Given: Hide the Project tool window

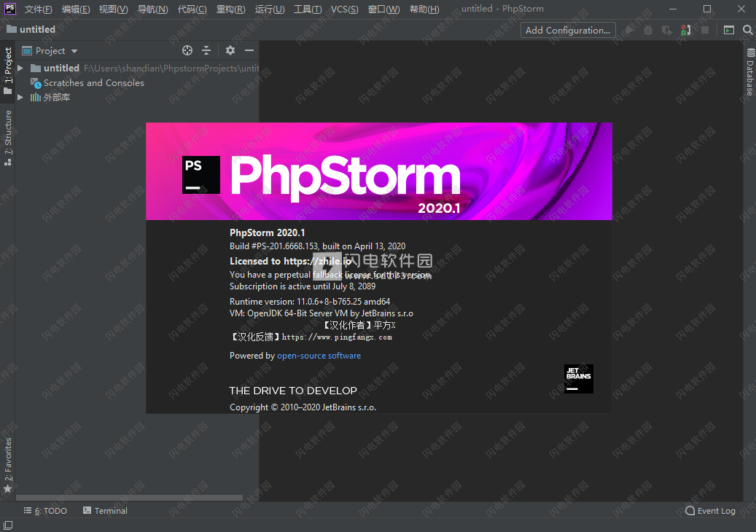Looking at the screenshot, I should [249, 50].
